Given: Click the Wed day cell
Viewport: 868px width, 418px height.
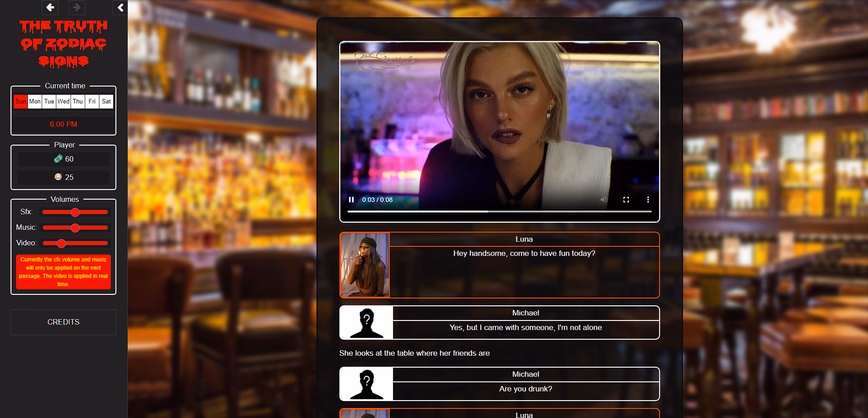Looking at the screenshot, I should 63,101.
